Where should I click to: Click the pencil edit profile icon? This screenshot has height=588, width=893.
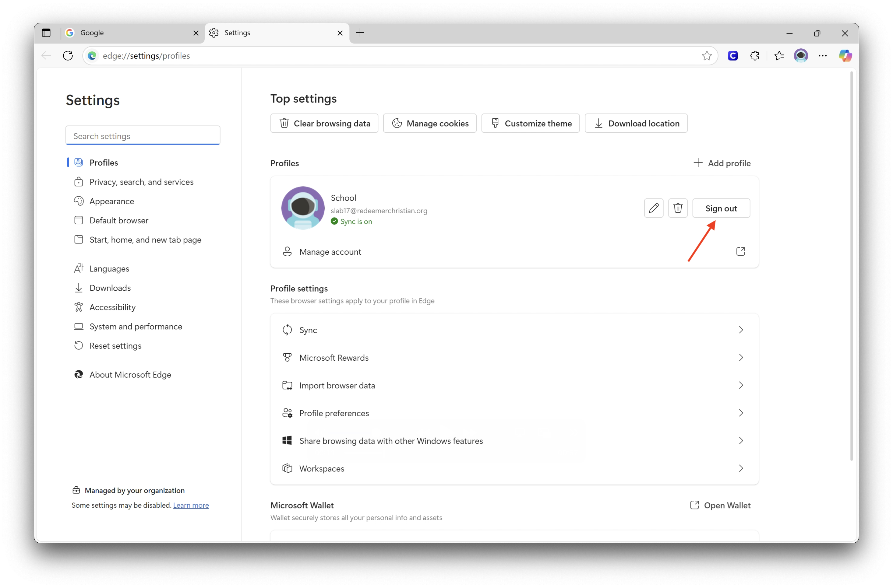(x=654, y=208)
